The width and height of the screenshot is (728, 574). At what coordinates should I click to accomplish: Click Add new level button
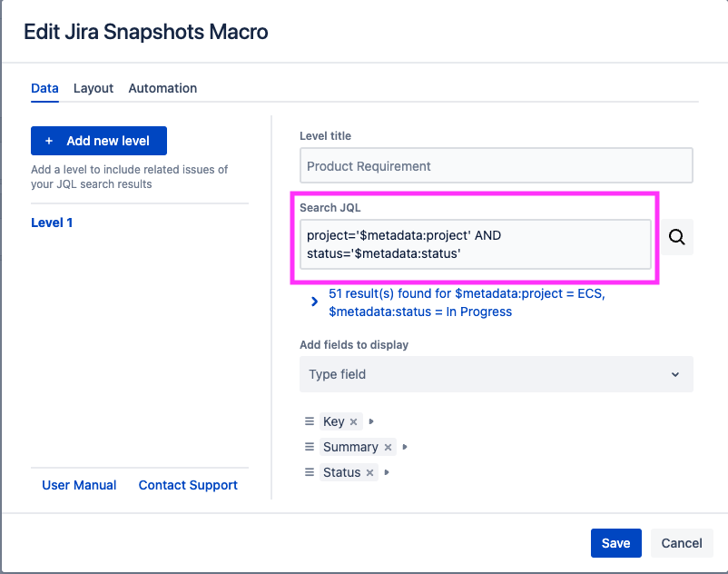99,141
